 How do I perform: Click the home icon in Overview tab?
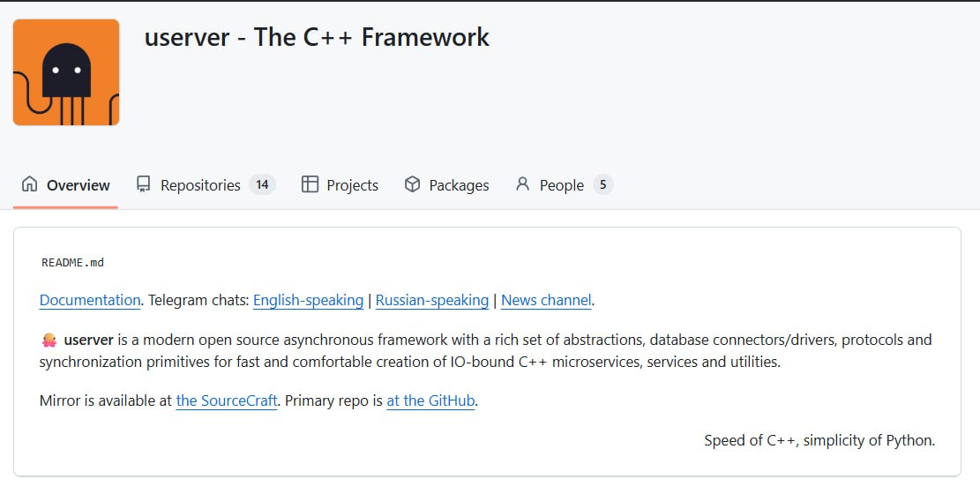click(30, 184)
